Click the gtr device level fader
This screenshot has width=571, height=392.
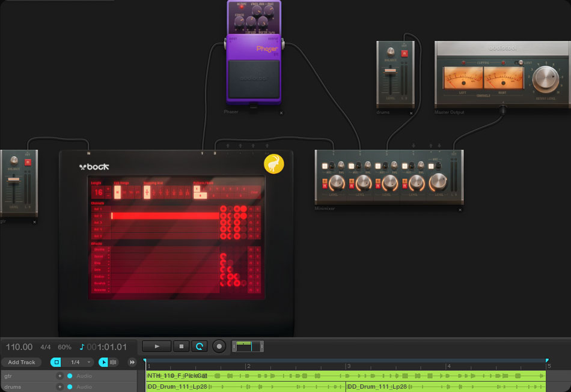click(x=13, y=179)
